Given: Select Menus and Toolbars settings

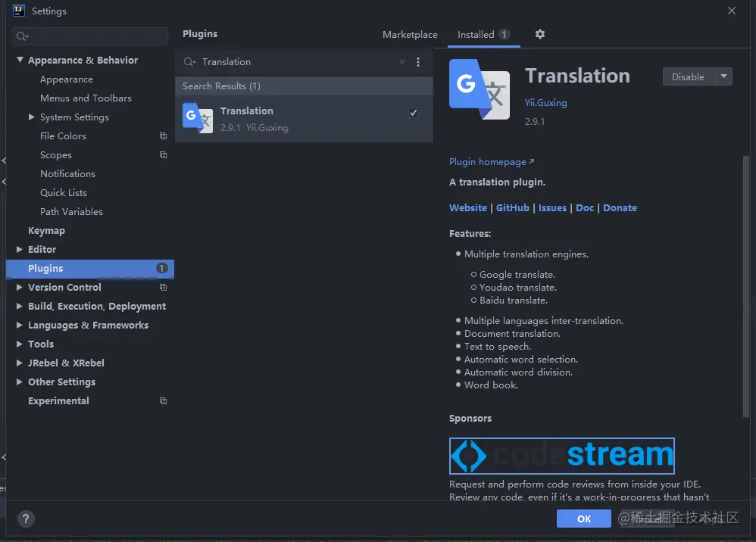Looking at the screenshot, I should [x=86, y=98].
